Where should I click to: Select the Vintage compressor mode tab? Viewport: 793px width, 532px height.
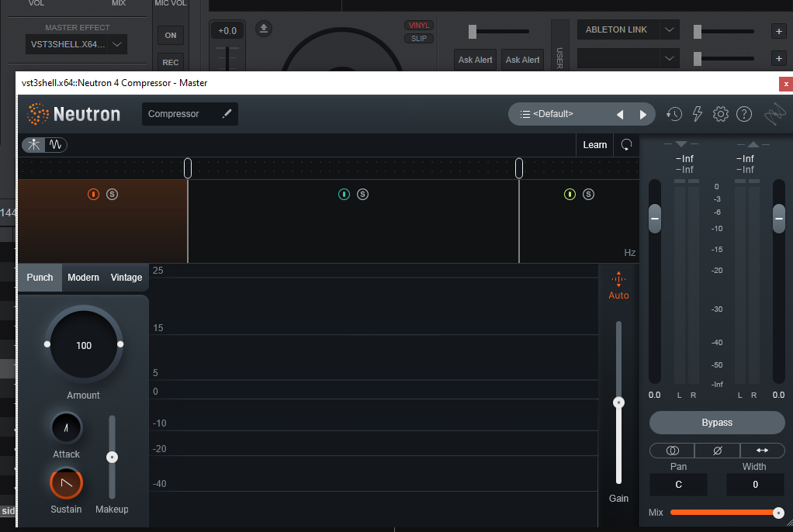(x=126, y=278)
